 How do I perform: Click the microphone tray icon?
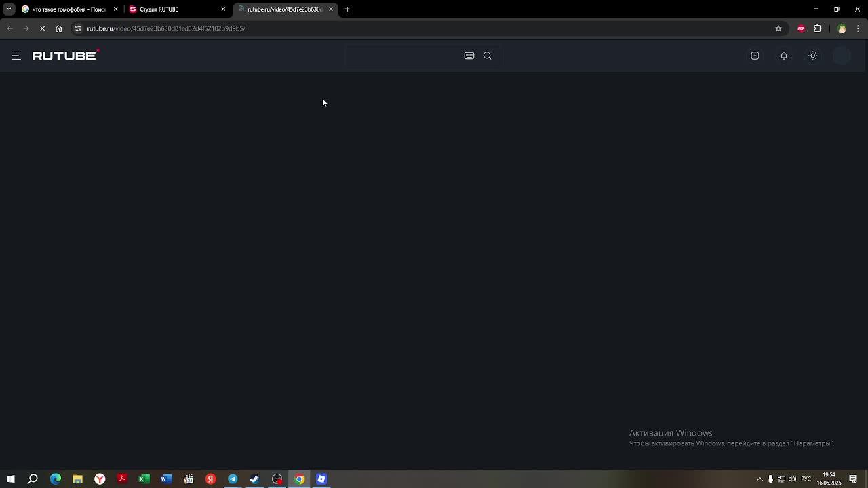(770, 479)
